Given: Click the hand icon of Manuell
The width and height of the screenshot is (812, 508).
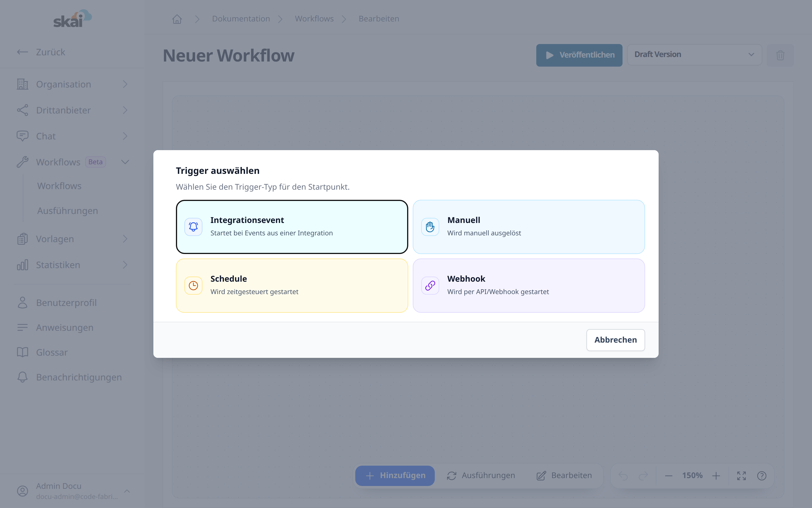Looking at the screenshot, I should (x=430, y=227).
